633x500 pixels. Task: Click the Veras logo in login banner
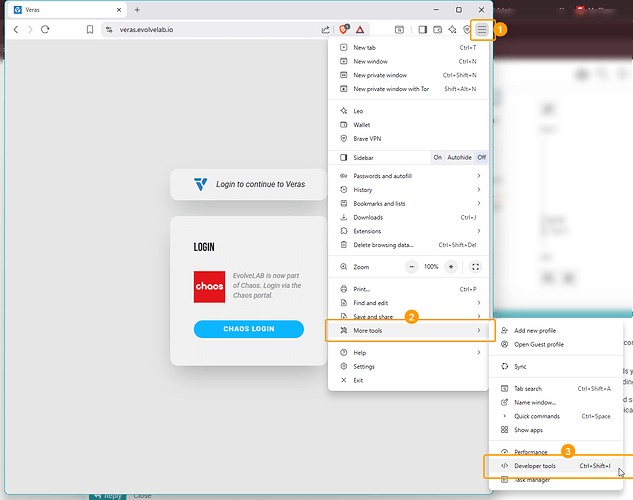[200, 184]
